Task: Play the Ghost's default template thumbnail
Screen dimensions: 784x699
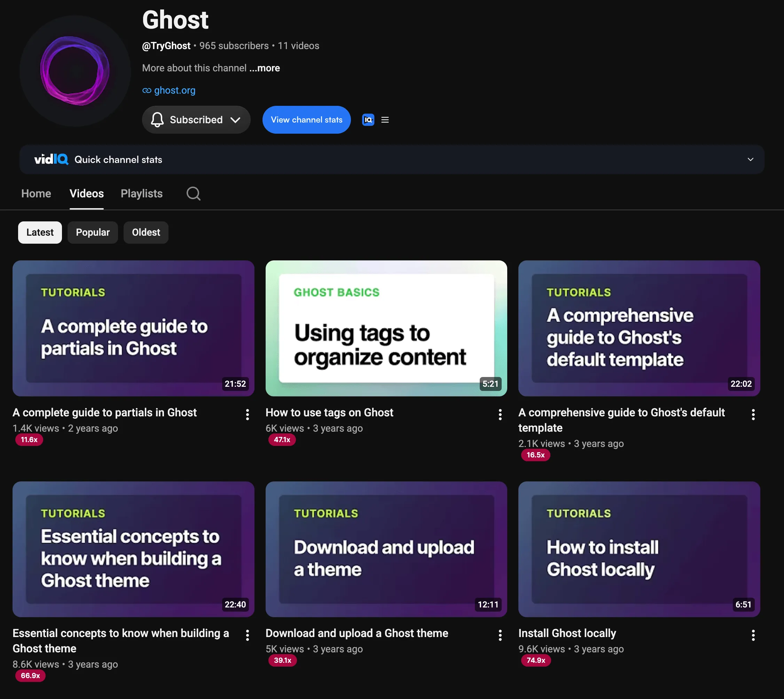Action: [x=639, y=328]
